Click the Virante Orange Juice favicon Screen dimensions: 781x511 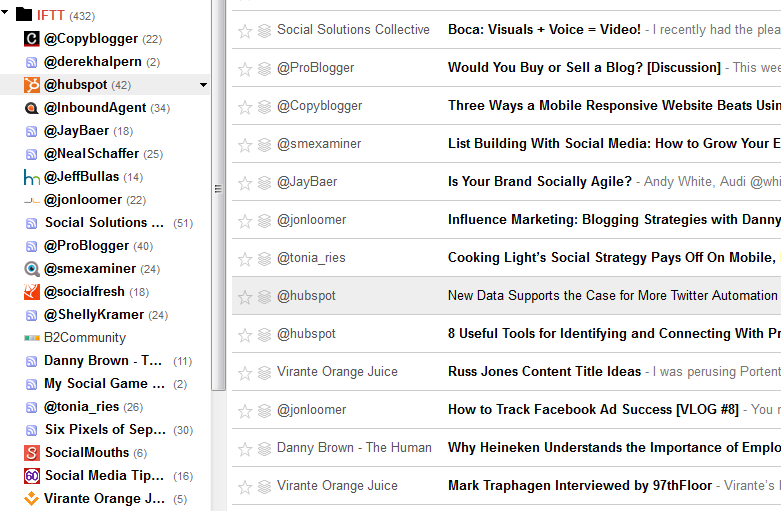[x=31, y=499]
